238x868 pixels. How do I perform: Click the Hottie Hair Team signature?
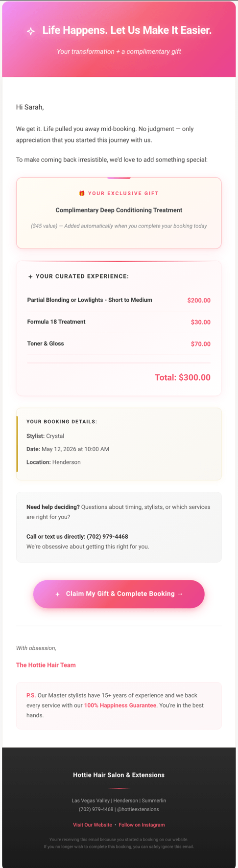coord(46,665)
